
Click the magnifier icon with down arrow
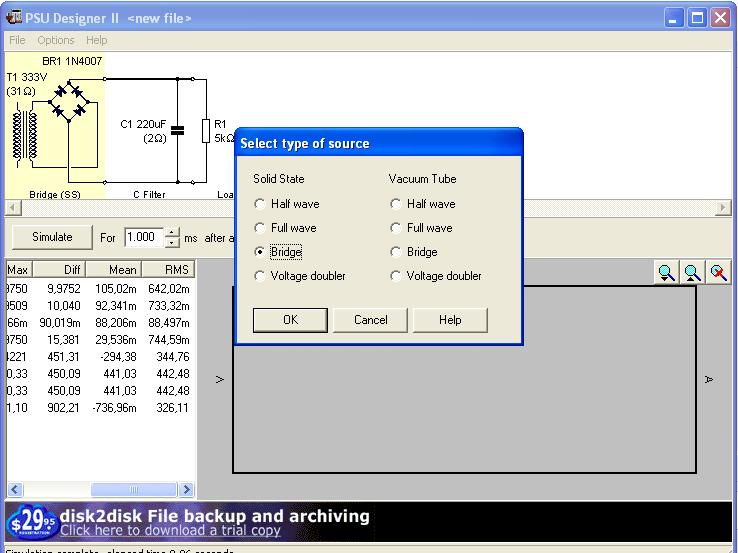tap(667, 272)
